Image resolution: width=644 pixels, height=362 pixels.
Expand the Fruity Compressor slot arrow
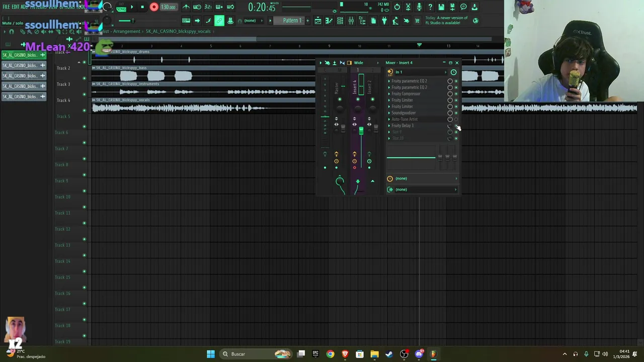tap(389, 94)
